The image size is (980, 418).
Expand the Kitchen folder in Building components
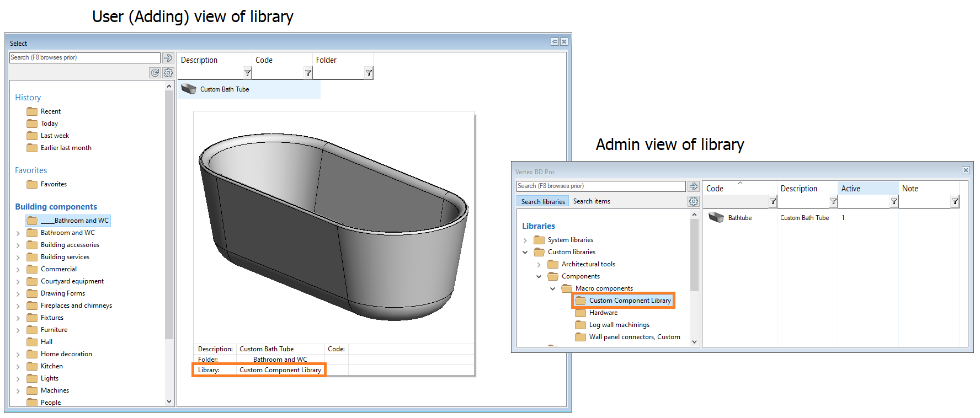tap(18, 367)
